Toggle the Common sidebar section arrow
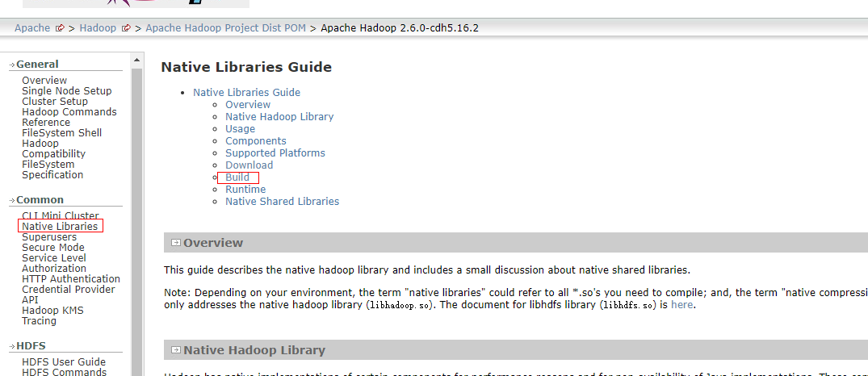Screen dimensions: 868x376 [12, 200]
